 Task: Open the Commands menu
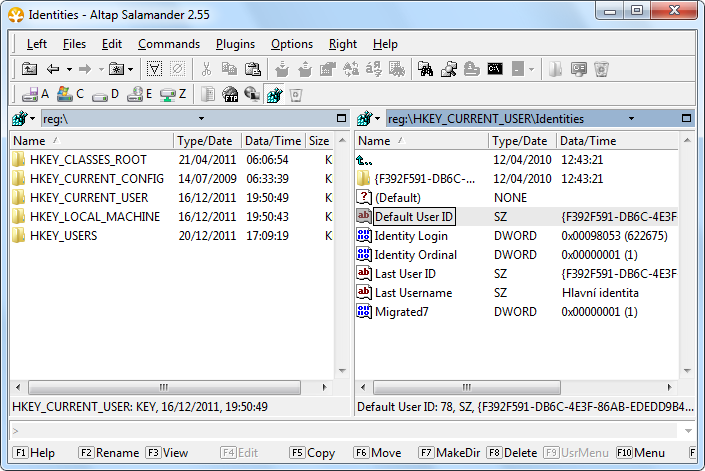pyautogui.click(x=169, y=44)
